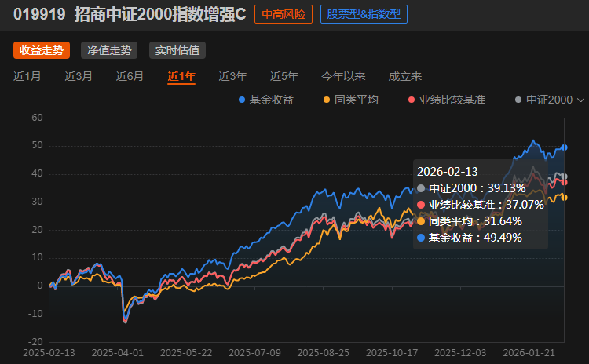Click the y-axis label -20
This screenshot has height=364, width=589.
coord(35,342)
